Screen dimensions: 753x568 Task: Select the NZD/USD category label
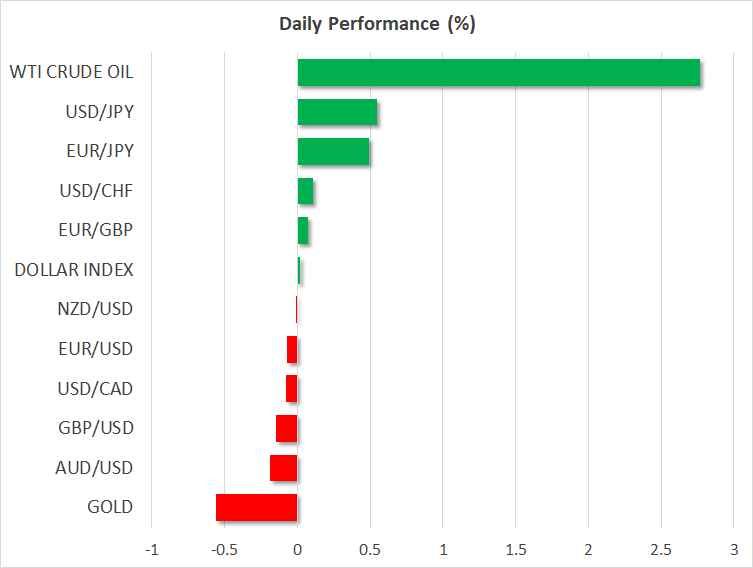coord(95,309)
